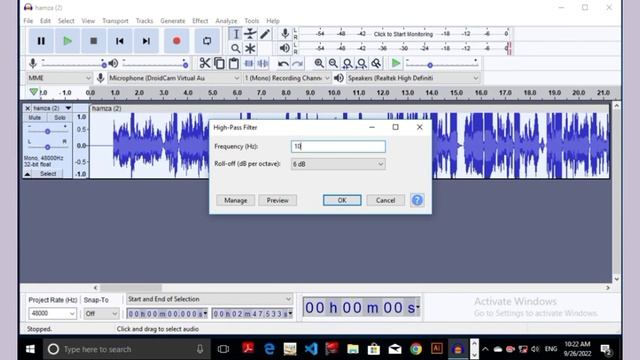Open the Analyze menu
The image size is (640, 360).
pyautogui.click(x=226, y=21)
